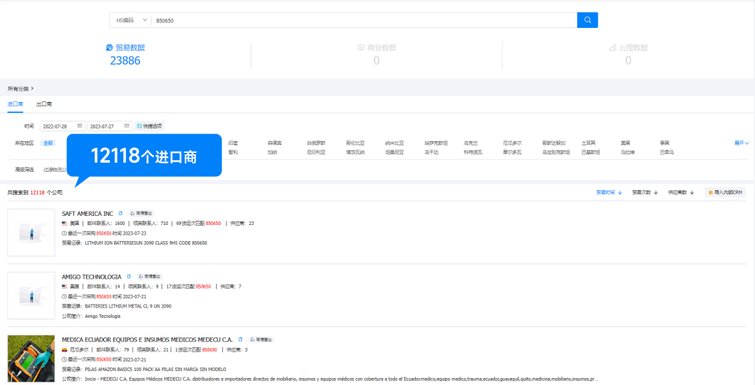Viewport: 755px width, 385px height.
Task: Expand the region list with 展开
Action: point(741,143)
